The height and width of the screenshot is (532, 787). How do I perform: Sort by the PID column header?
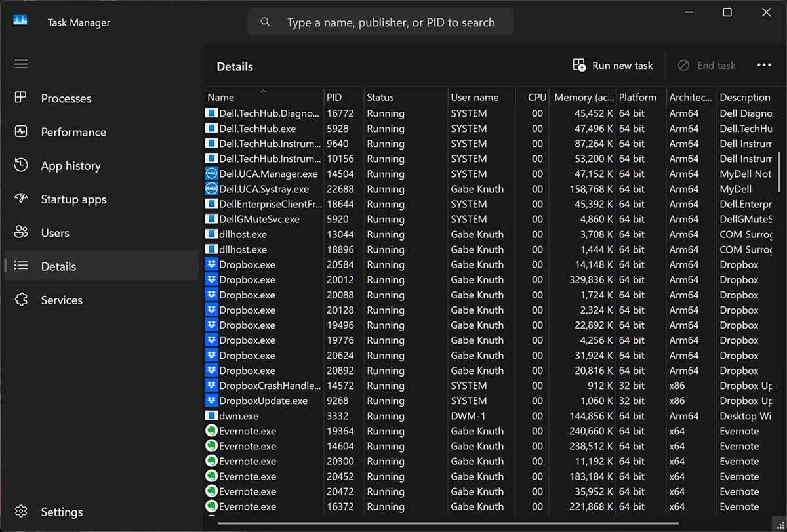click(334, 97)
